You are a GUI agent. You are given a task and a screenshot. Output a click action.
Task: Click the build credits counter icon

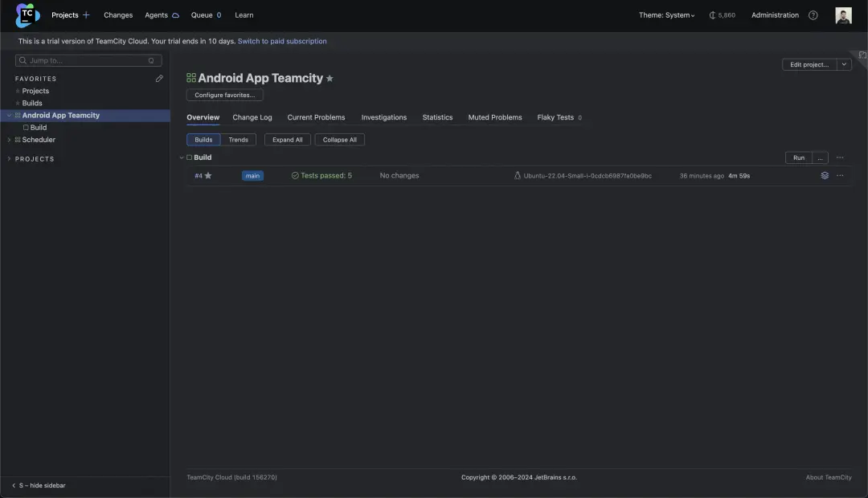712,15
